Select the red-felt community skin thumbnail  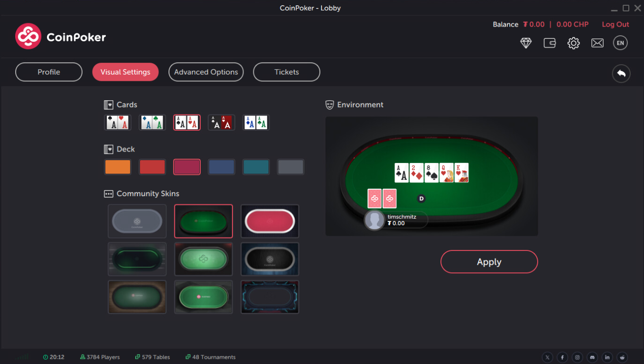270,221
